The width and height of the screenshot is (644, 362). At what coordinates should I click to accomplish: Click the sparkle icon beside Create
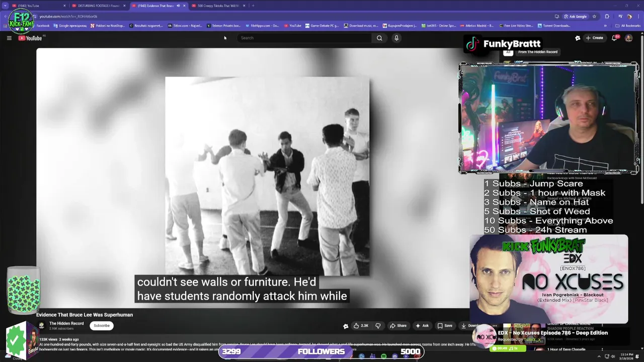(x=578, y=38)
